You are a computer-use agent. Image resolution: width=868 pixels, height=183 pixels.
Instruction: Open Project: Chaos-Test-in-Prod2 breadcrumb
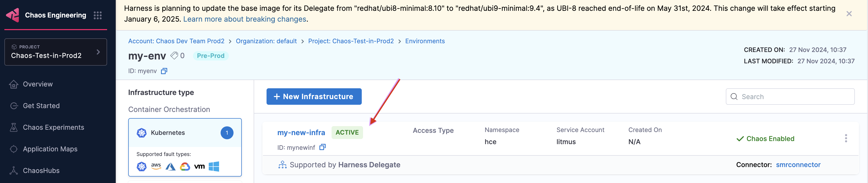(x=351, y=41)
